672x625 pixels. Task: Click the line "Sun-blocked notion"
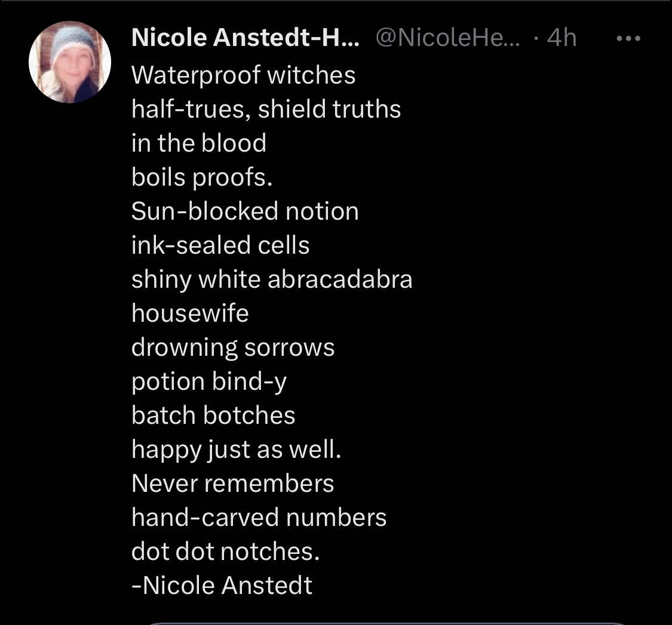point(245,211)
